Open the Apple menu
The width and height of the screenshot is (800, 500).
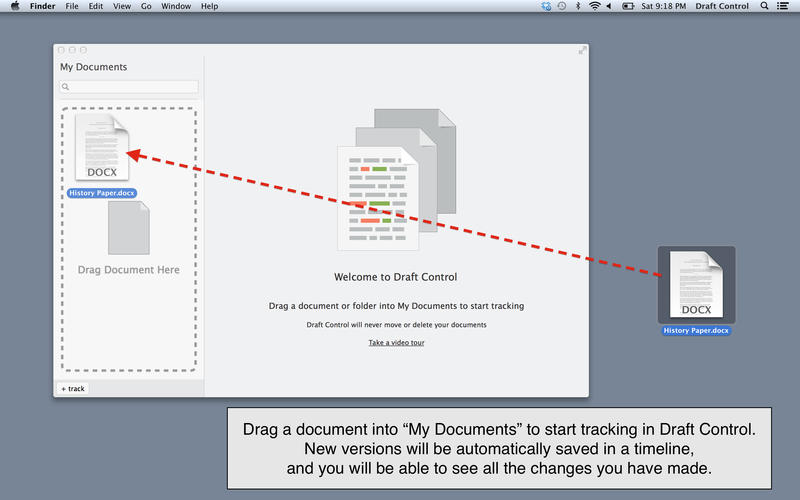(14, 6)
